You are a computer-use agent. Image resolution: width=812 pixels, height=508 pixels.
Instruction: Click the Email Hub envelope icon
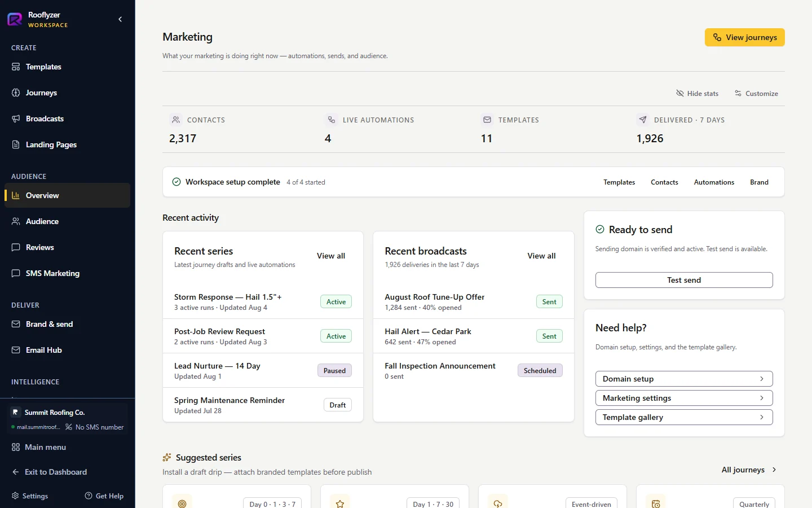tap(16, 350)
